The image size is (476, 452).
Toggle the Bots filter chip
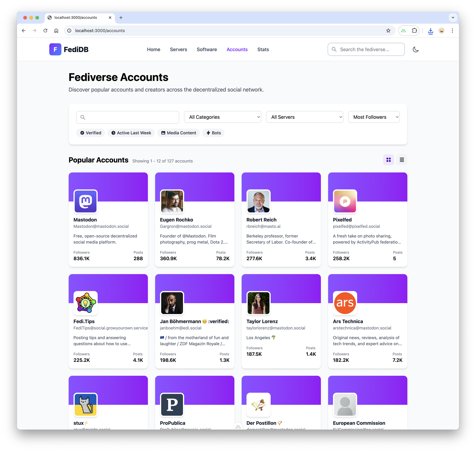tap(213, 133)
